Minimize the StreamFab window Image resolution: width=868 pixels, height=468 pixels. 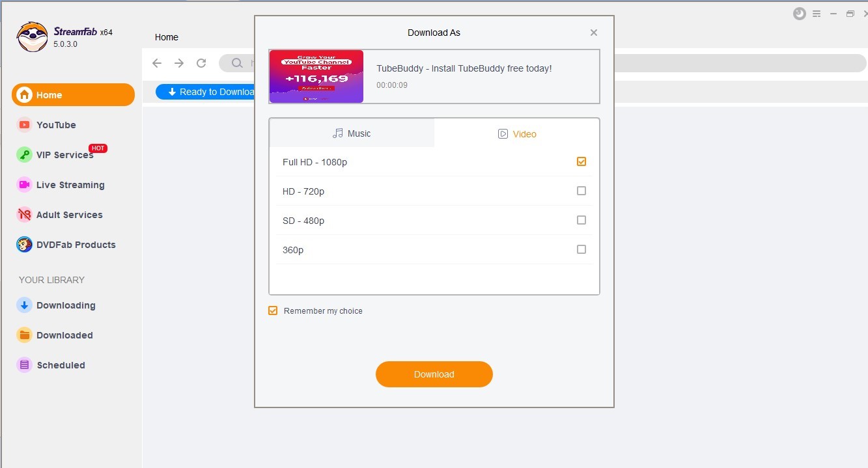tap(833, 14)
